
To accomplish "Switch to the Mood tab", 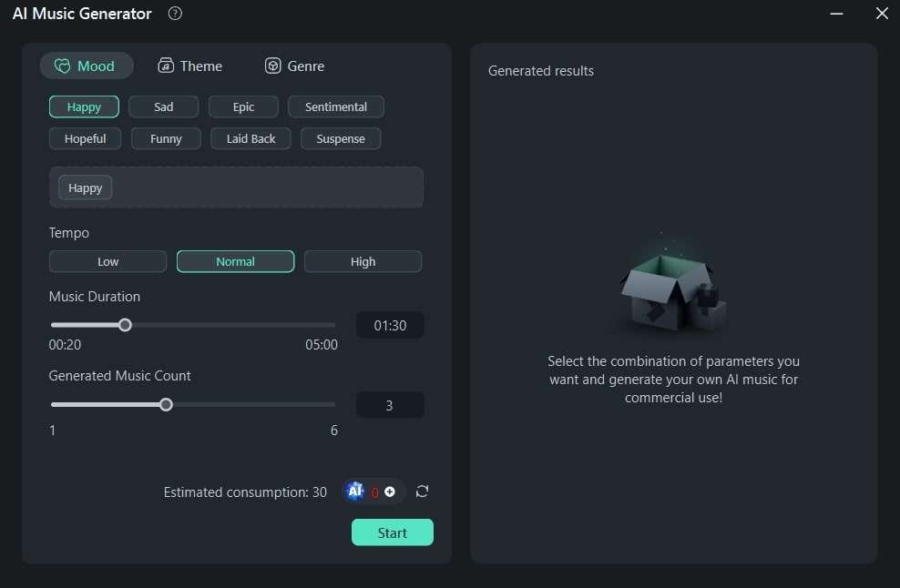I will pyautogui.click(x=87, y=66).
